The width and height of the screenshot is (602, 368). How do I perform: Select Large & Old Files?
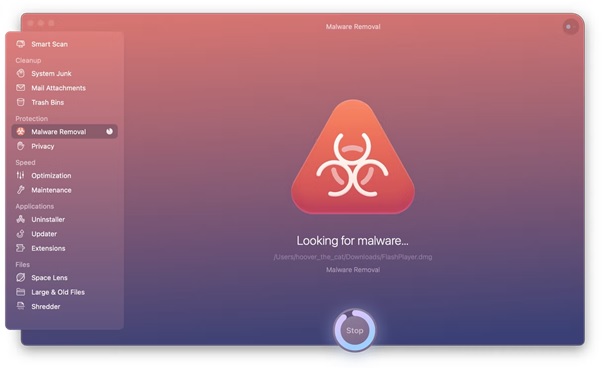point(64,292)
